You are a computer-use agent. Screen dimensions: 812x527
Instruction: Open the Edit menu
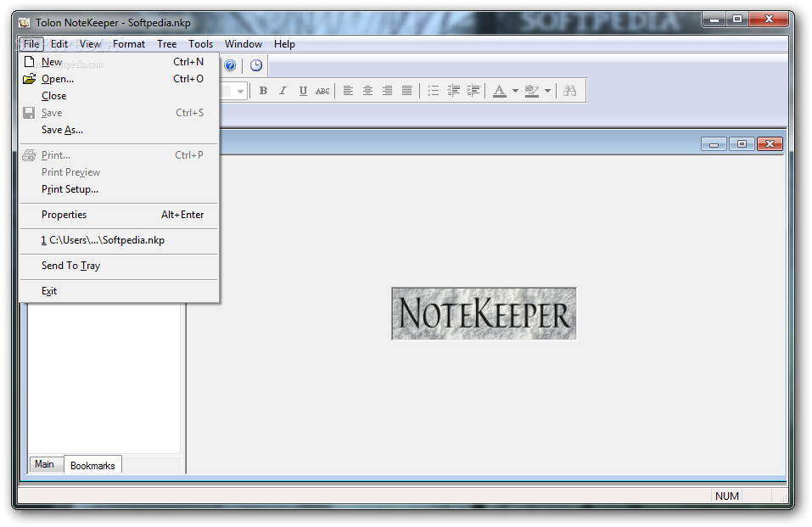tap(59, 44)
